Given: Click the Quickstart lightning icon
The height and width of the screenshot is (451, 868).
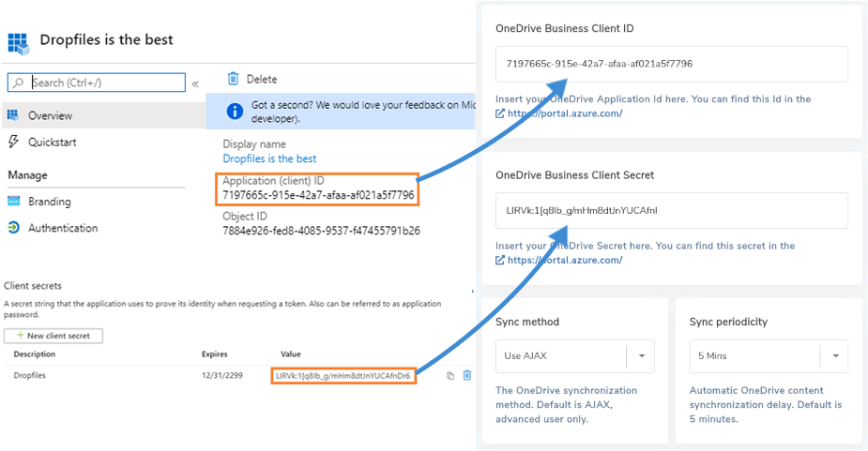Looking at the screenshot, I should click(x=13, y=142).
